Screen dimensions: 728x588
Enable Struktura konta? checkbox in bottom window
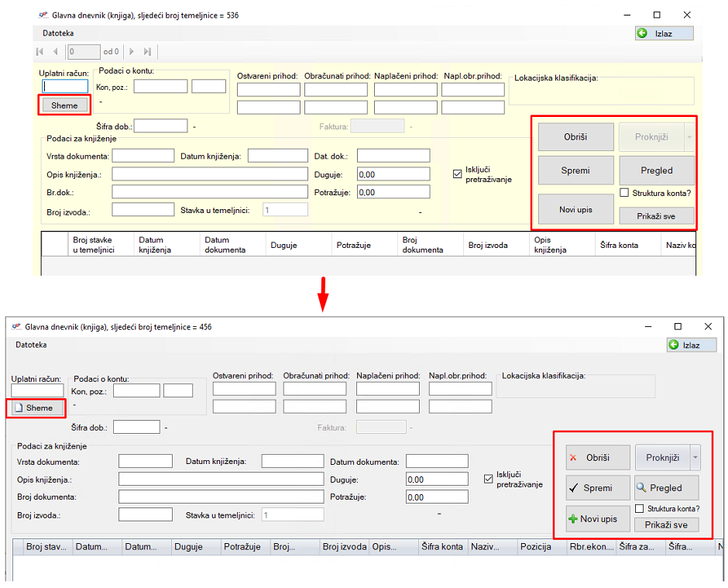(640, 509)
